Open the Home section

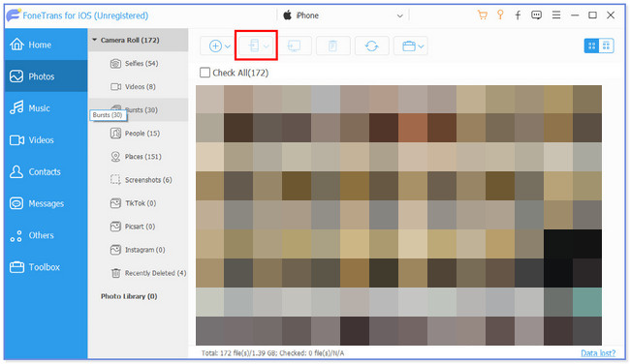pos(46,45)
